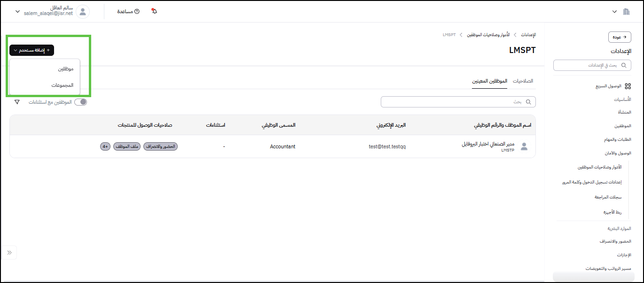Screen dimensions: 644x283
Task: Select موظفين from the dropdown menu
Action: pos(65,69)
